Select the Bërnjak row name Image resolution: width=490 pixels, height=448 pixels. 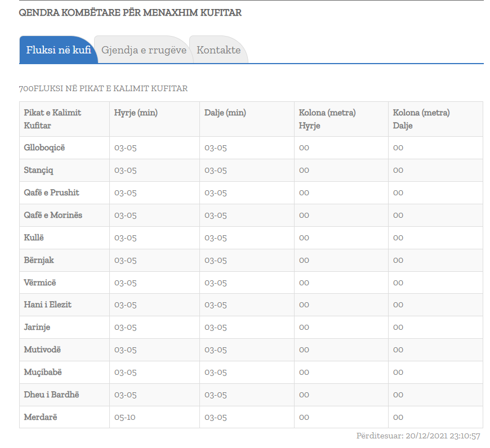(39, 260)
